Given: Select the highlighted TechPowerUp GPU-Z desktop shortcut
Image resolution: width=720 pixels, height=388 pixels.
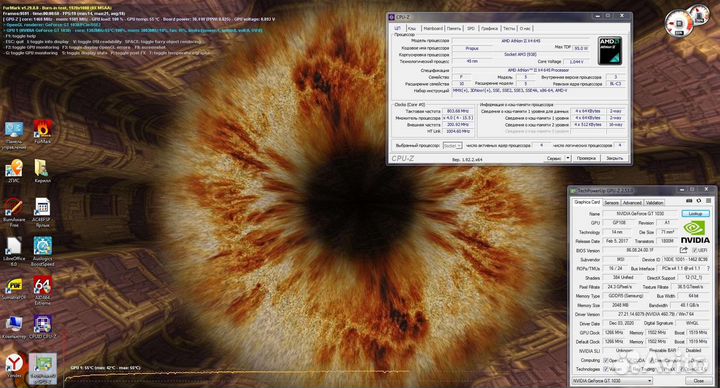Looking at the screenshot, I should pyautogui.click(x=43, y=368).
